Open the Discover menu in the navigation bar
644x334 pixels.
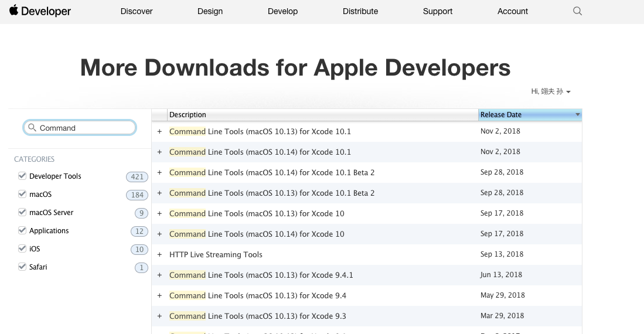(137, 11)
